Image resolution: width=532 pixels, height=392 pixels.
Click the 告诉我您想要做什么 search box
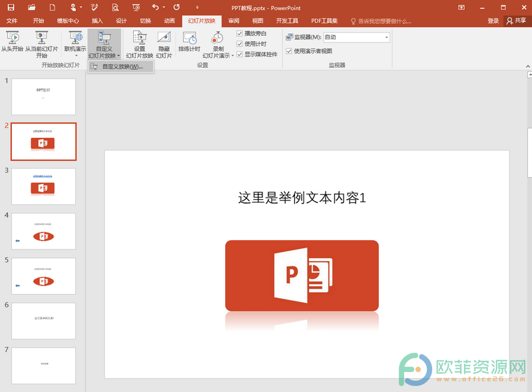(x=381, y=21)
